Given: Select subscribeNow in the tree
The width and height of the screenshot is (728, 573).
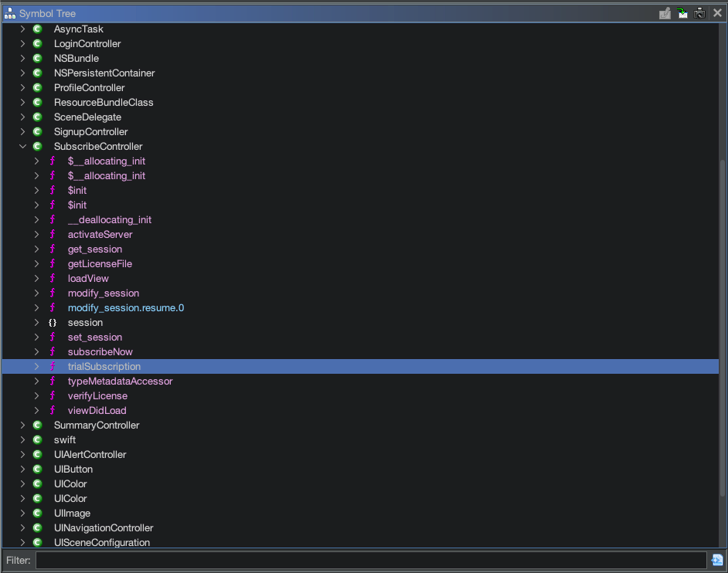Looking at the screenshot, I should tap(100, 352).
